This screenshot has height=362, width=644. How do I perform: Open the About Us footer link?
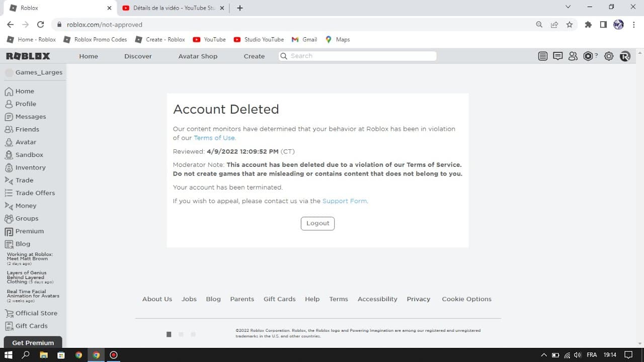coord(157,299)
